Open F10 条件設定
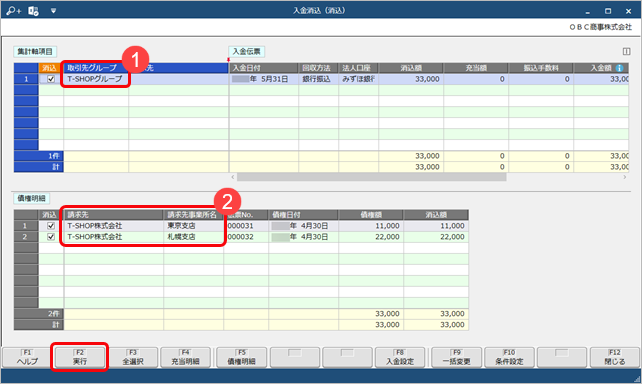Screen dimensions: 642x384 click(x=509, y=357)
